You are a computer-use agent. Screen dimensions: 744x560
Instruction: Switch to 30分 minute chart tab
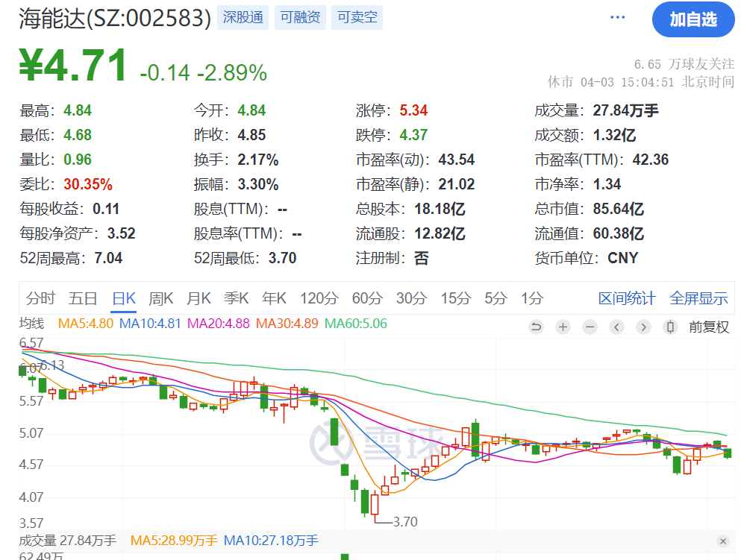pos(411,298)
